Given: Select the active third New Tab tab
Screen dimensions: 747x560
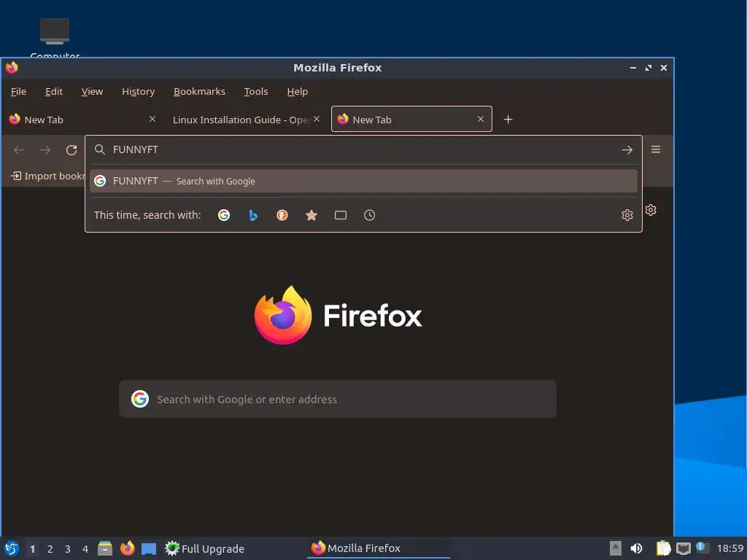Looking at the screenshot, I should (x=411, y=119).
